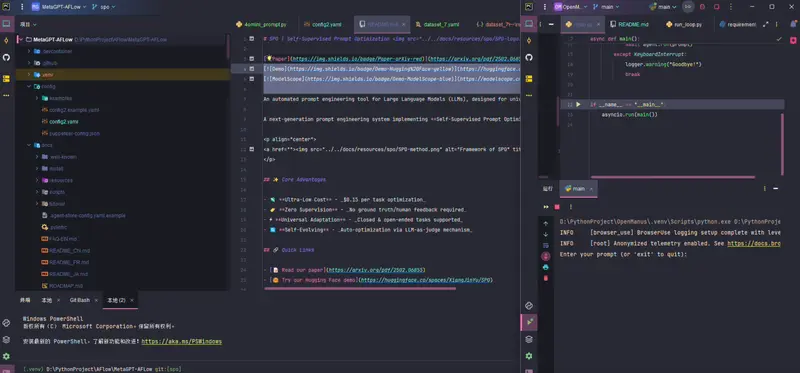Click the Commit icon in left sidebar
Viewport: 800px width, 373px height.
(6, 40)
